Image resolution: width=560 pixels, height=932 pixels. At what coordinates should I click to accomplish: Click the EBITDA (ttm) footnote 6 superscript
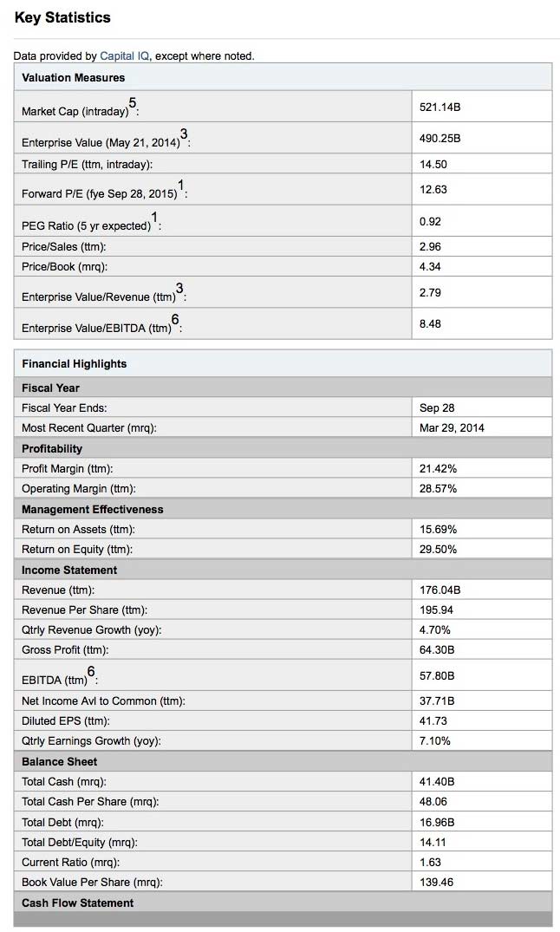(x=91, y=672)
